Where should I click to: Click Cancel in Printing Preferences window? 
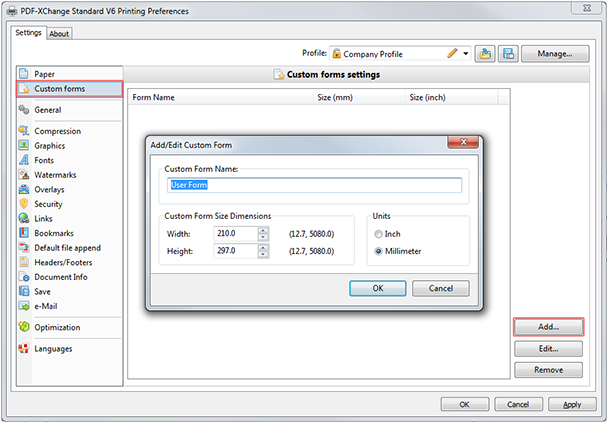[x=518, y=404]
